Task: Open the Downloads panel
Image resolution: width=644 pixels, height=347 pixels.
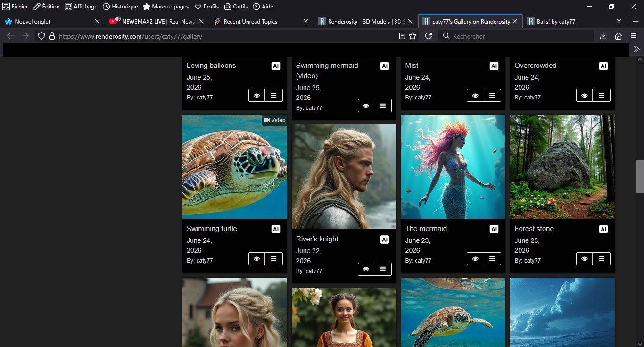Action: tap(603, 36)
